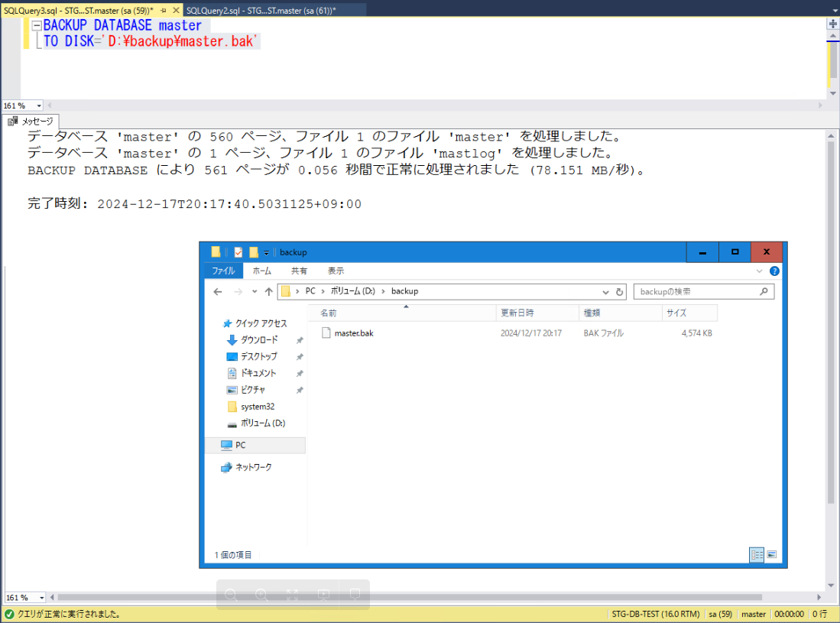Click the 0 行 row count status
Screen dimensions: 840x623
[819, 614]
